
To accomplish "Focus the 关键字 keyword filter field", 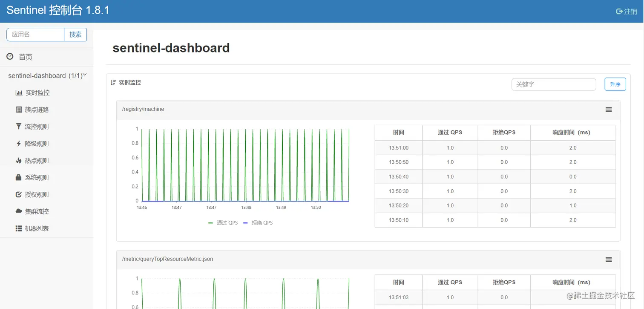I will point(554,84).
